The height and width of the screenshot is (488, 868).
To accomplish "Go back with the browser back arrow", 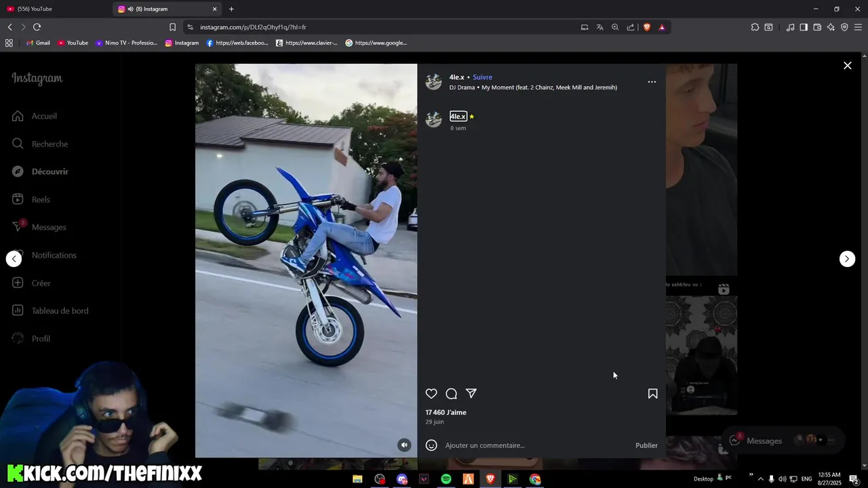I will click(9, 27).
